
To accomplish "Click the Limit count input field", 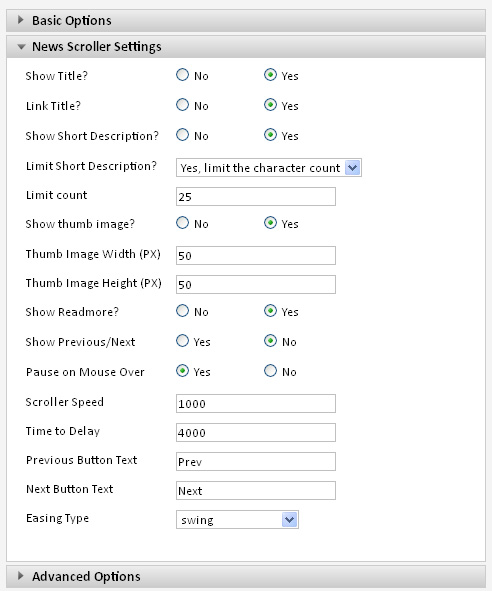I will 256,197.
